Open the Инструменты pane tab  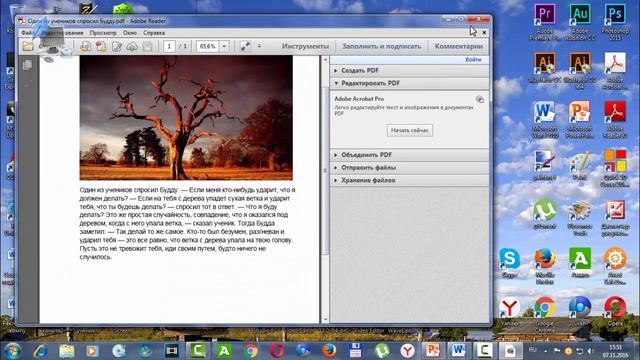point(305,46)
